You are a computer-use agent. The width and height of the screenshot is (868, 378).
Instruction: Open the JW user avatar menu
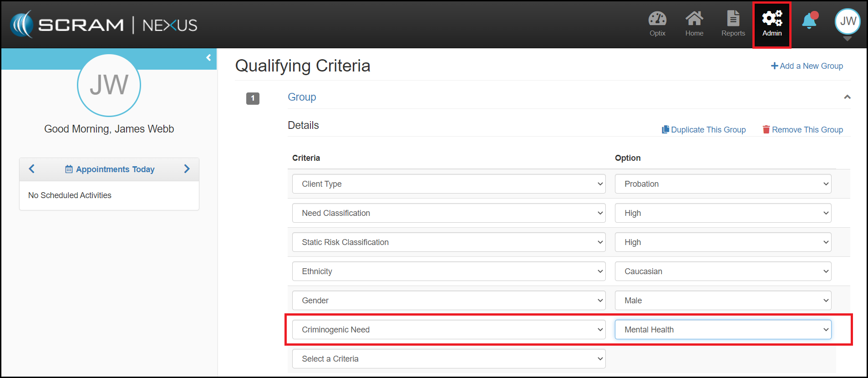click(847, 21)
